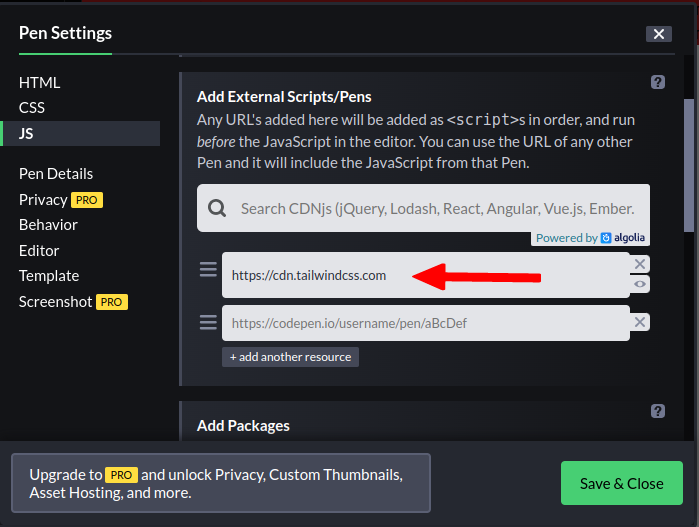Click the help icon beside Add Packages
Image resolution: width=699 pixels, height=527 pixels.
pyautogui.click(x=658, y=411)
